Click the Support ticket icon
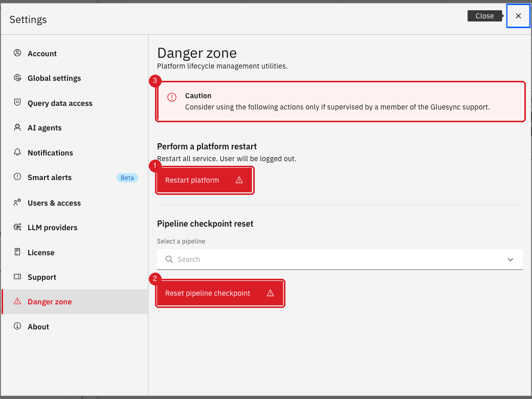This screenshot has height=399, width=532. 17,277
